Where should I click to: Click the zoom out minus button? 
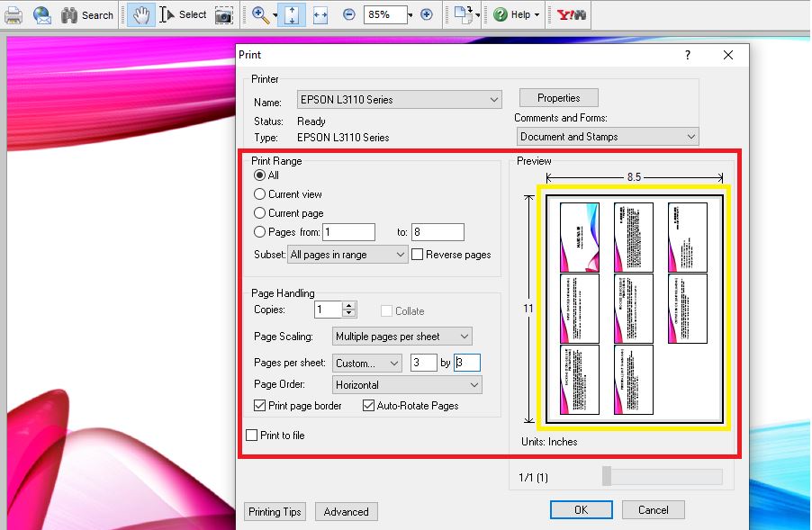(x=349, y=14)
